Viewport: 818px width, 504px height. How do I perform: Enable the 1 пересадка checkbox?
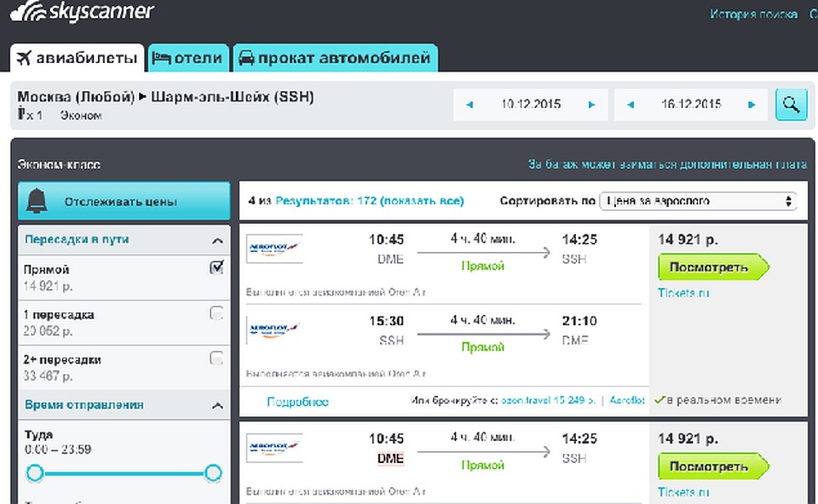[x=216, y=312]
